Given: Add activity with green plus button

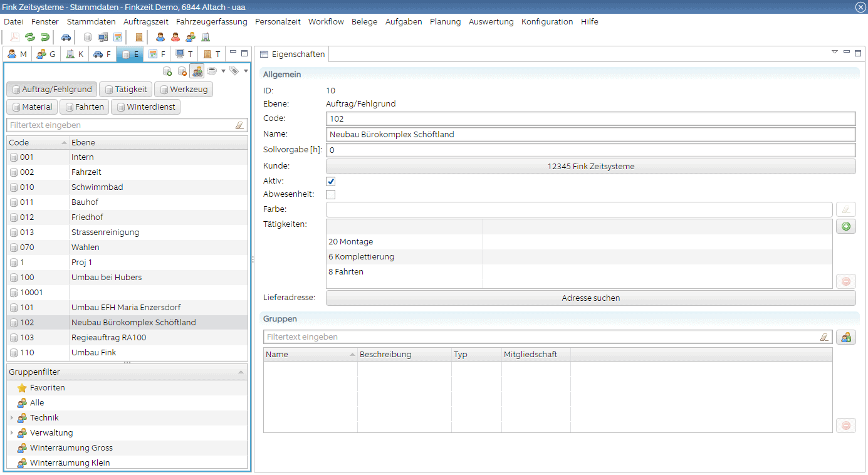Looking at the screenshot, I should pyautogui.click(x=846, y=226).
